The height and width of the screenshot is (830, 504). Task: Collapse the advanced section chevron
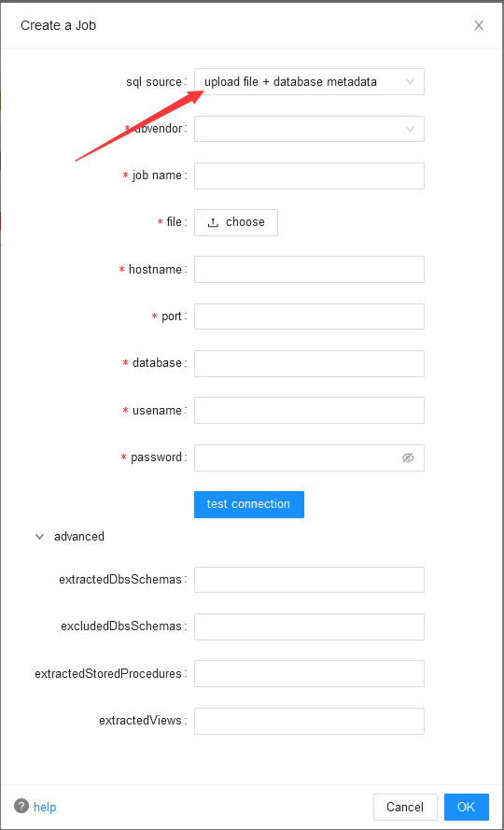[x=39, y=536]
